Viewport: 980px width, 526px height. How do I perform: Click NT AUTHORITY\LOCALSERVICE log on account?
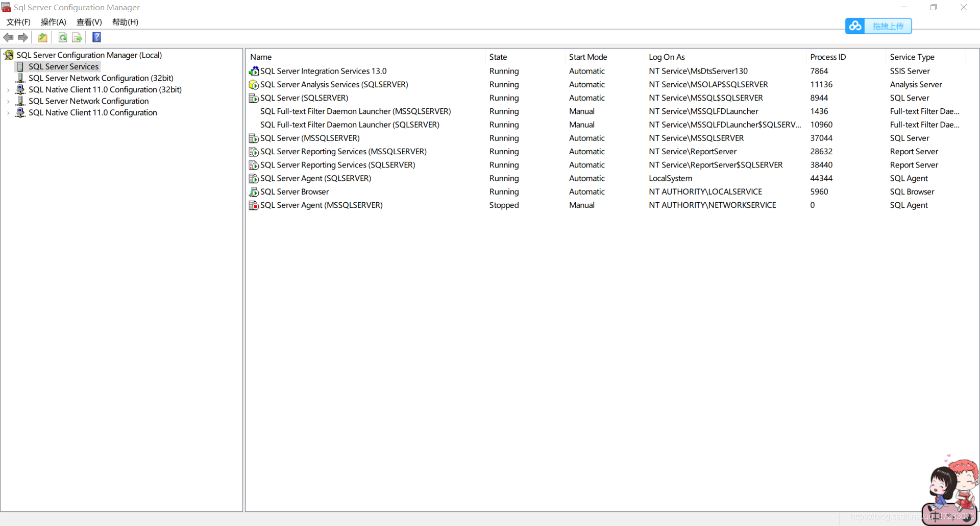[x=705, y=192]
